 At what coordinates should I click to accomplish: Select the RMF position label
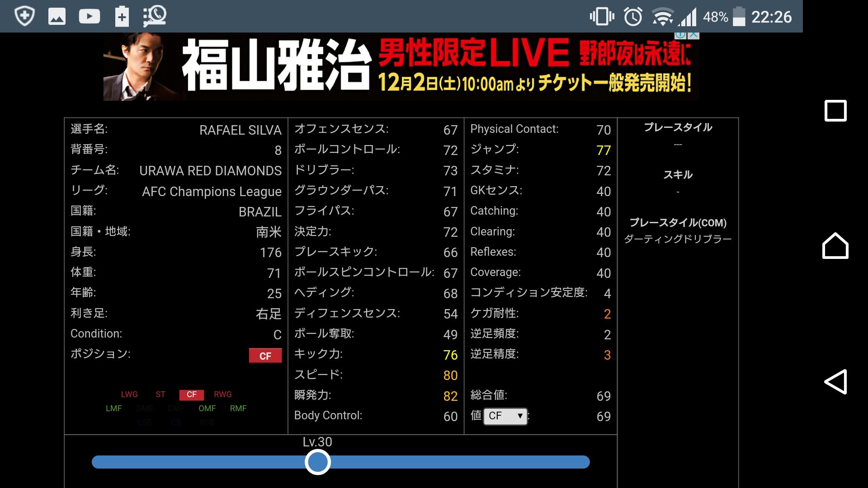pos(238,408)
